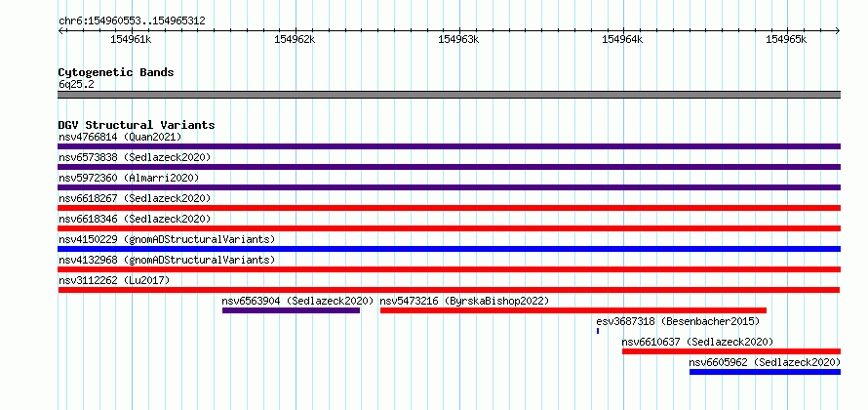868x410 pixels.
Task: Click the nsv4766814 (Quan2021) label
Action: tap(120, 137)
